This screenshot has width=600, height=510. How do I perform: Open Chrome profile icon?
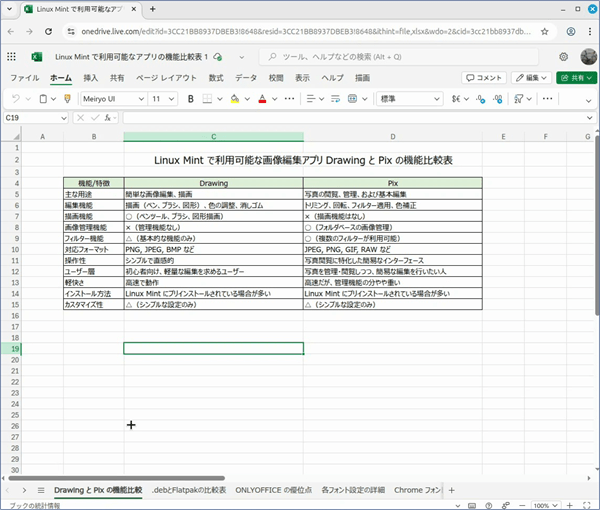pyautogui.click(x=571, y=32)
